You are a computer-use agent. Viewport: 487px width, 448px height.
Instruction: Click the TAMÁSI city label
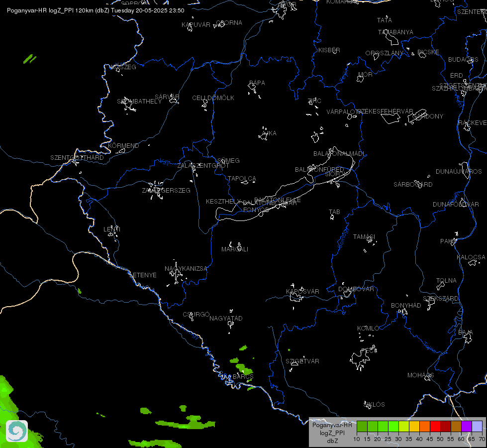pyautogui.click(x=364, y=237)
